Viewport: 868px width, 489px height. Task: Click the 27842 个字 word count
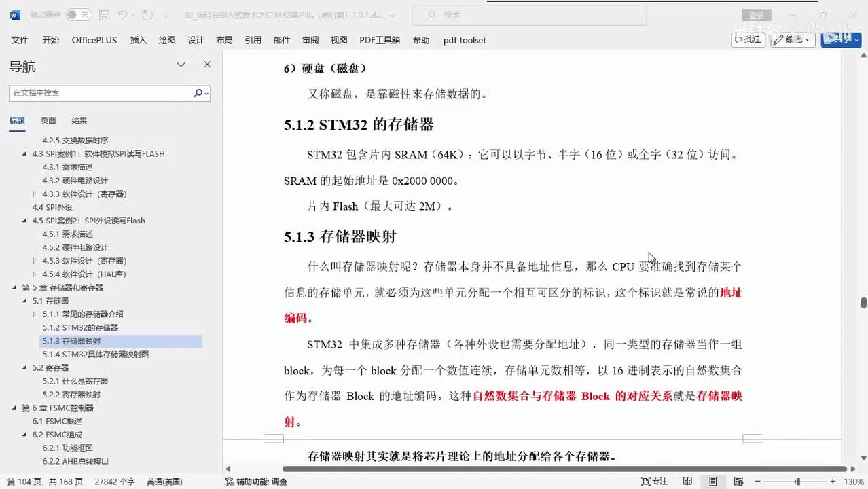(115, 482)
